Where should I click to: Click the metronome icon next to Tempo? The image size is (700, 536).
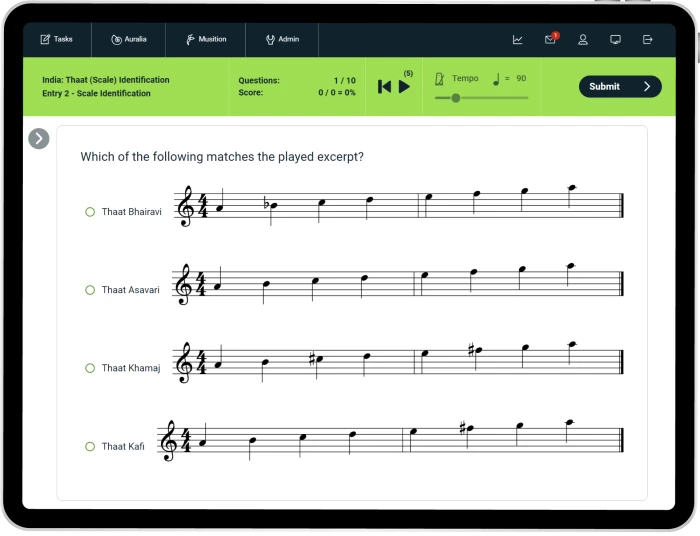pyautogui.click(x=439, y=78)
